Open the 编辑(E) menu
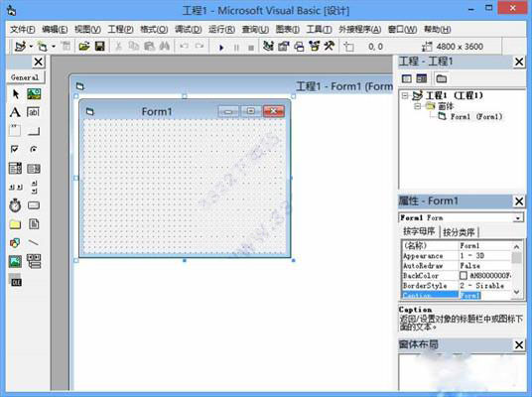The image size is (532, 397). (55, 30)
